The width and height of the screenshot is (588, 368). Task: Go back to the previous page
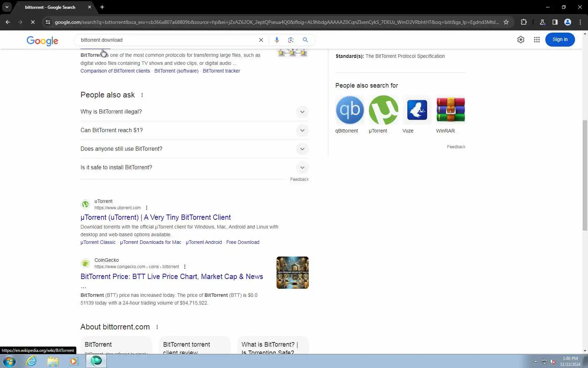[8, 22]
